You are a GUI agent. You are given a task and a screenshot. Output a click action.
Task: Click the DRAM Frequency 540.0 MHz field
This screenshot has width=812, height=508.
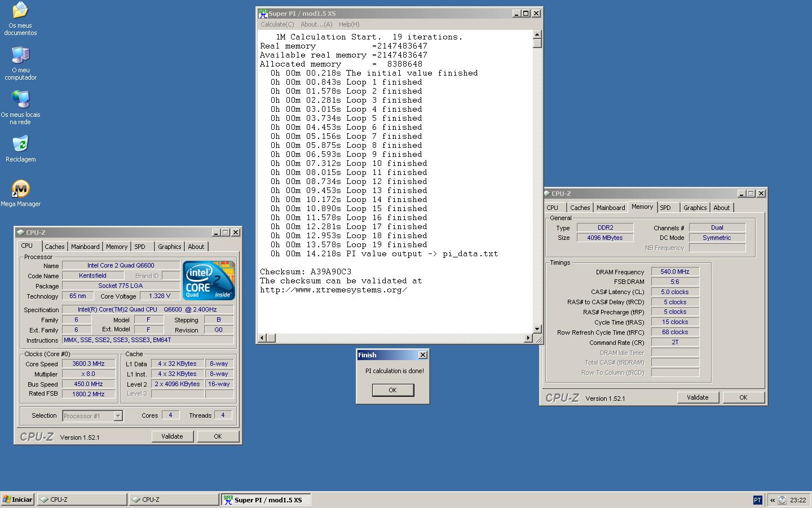click(x=675, y=271)
